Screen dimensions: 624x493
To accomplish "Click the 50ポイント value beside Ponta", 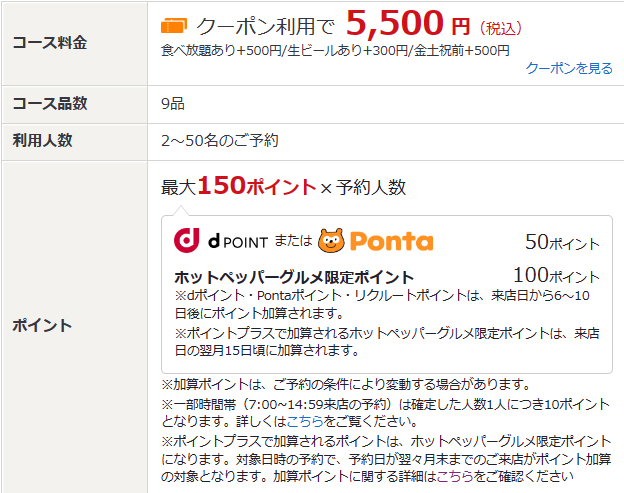I will click(562, 242).
